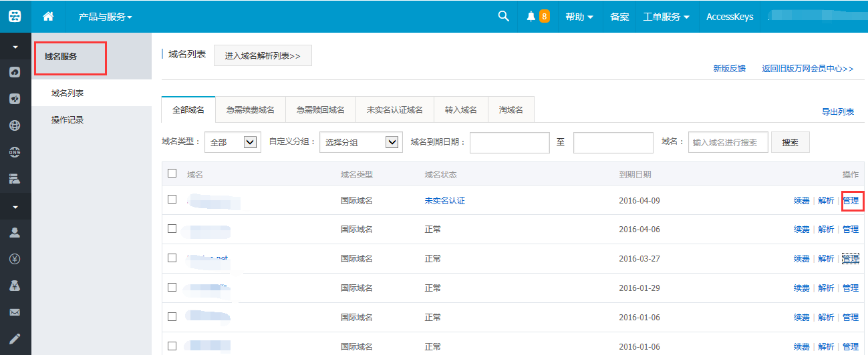Click 管理 for the 未实名认证 domain row

pos(851,200)
